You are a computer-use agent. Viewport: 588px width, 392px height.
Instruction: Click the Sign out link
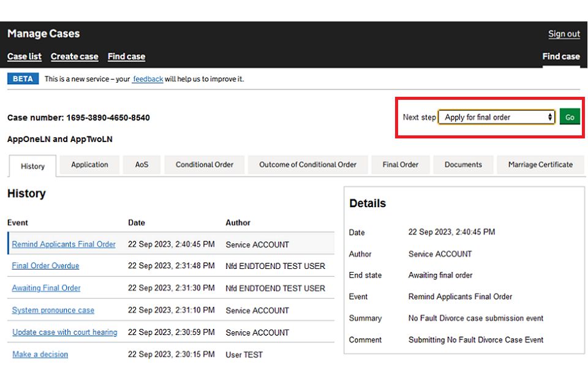[x=563, y=34]
